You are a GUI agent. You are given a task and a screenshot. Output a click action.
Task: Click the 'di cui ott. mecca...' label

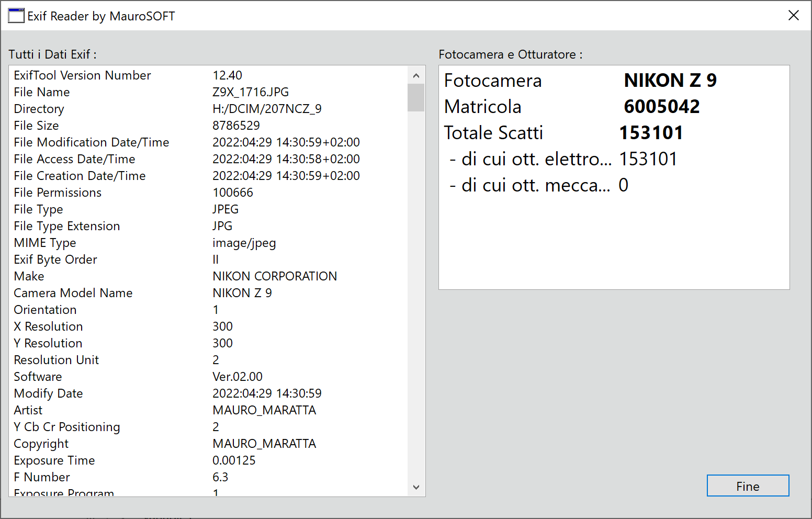coord(530,185)
